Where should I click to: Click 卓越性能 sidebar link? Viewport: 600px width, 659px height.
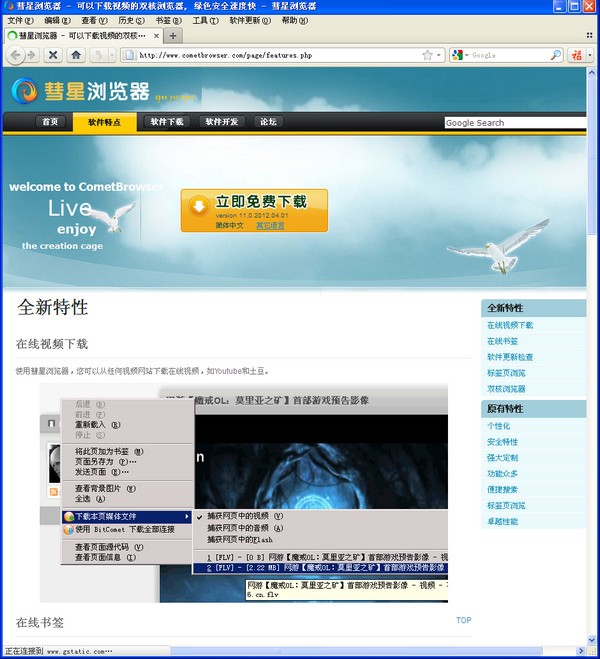click(x=502, y=522)
